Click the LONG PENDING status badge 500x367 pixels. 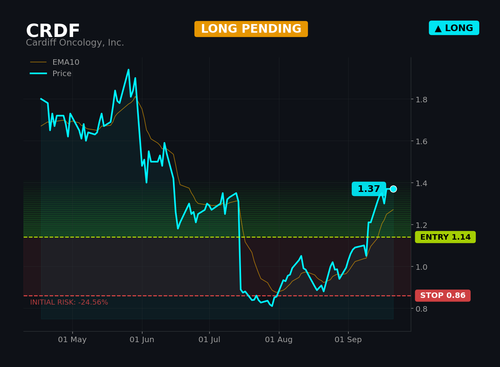tap(251, 29)
